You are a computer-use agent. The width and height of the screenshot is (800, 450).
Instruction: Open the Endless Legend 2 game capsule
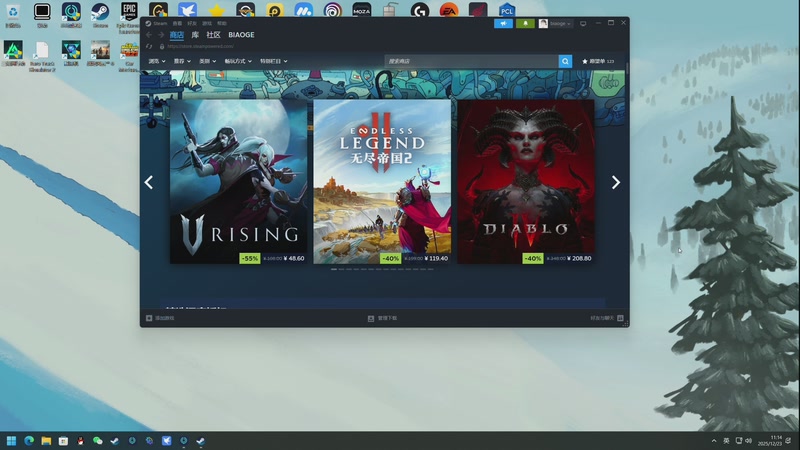tap(382, 181)
